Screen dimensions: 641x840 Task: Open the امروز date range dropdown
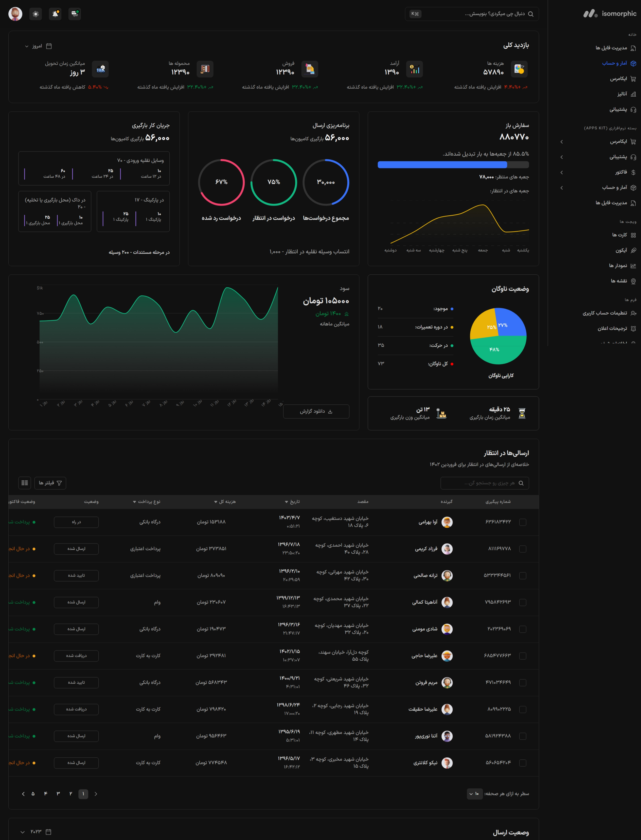pos(38,46)
